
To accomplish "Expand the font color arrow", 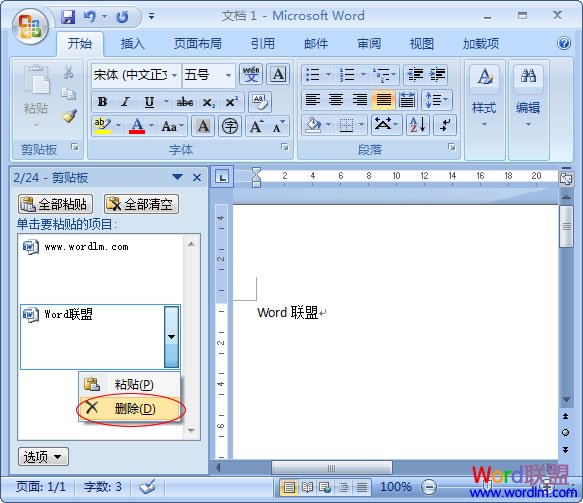I will 151,126.
